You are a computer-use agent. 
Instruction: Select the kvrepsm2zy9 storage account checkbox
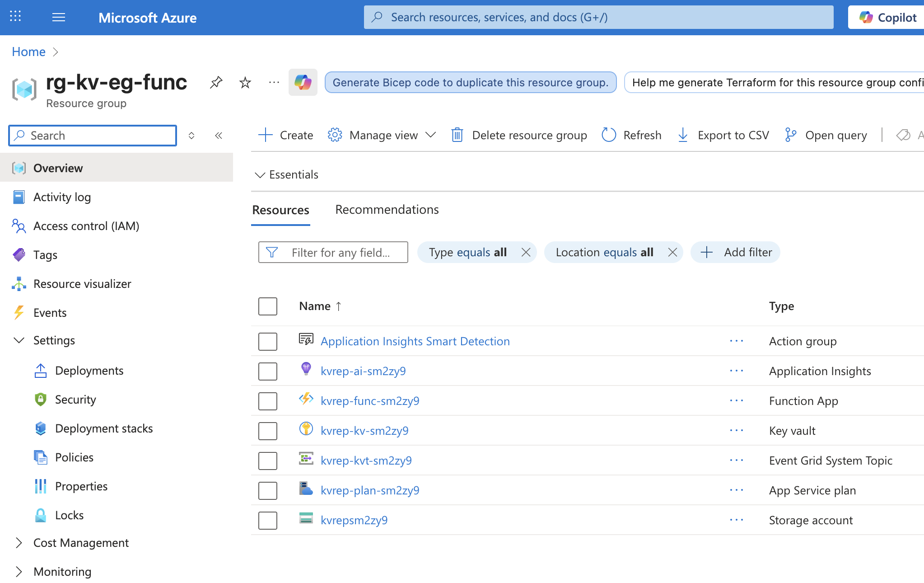coord(268,520)
